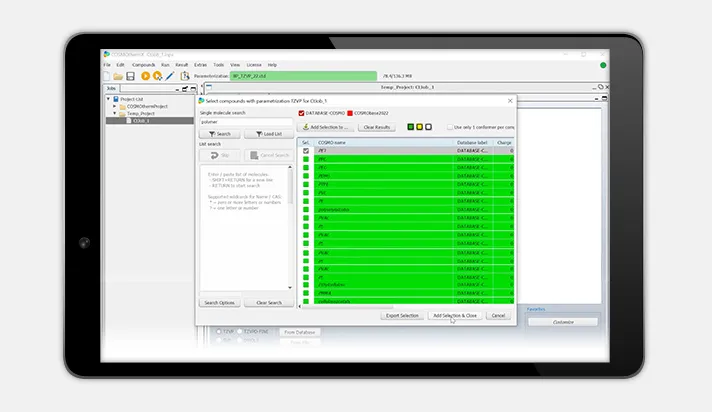The width and height of the screenshot is (712, 412).
Task: Click the yellow filter square
Action: [420, 127]
